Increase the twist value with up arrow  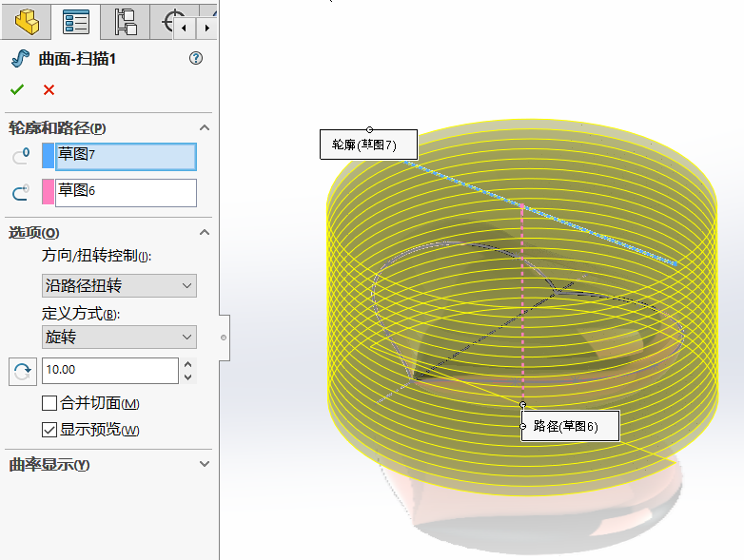pyautogui.click(x=187, y=364)
